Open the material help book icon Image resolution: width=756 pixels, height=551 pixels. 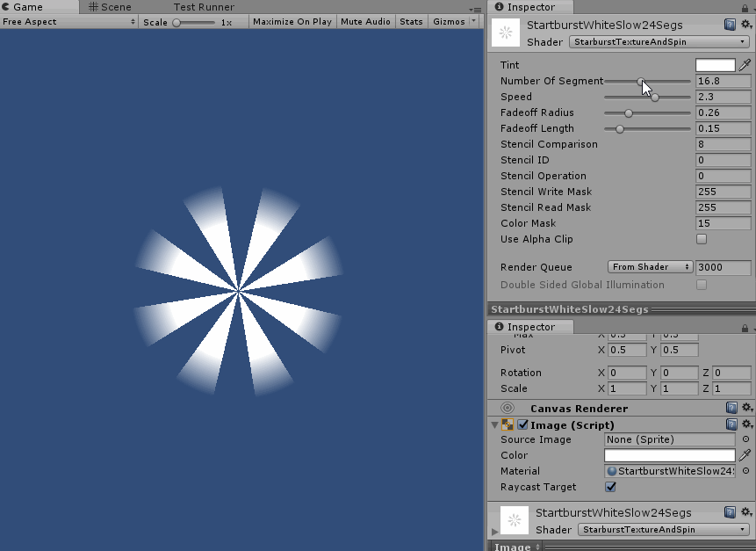(x=730, y=25)
